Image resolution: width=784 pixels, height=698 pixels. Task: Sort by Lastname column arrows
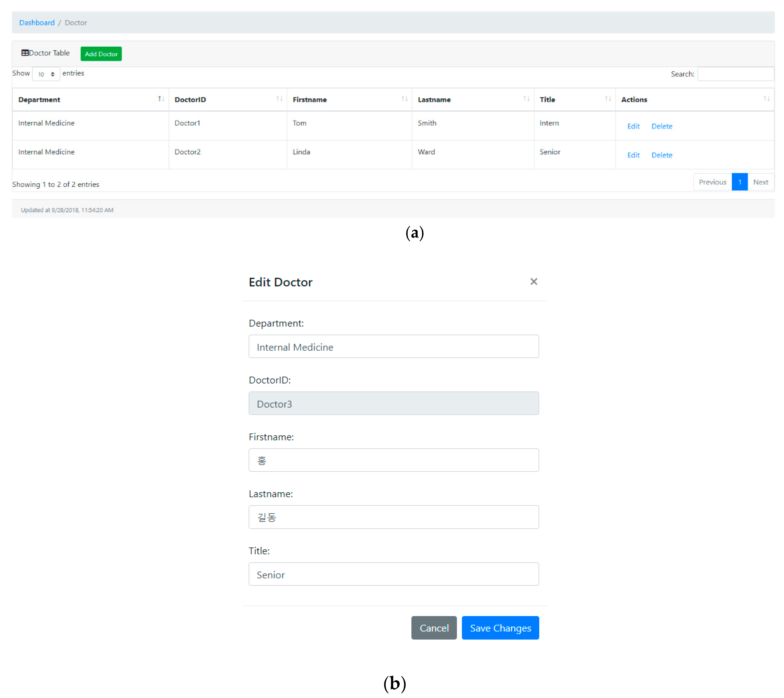[x=526, y=99]
